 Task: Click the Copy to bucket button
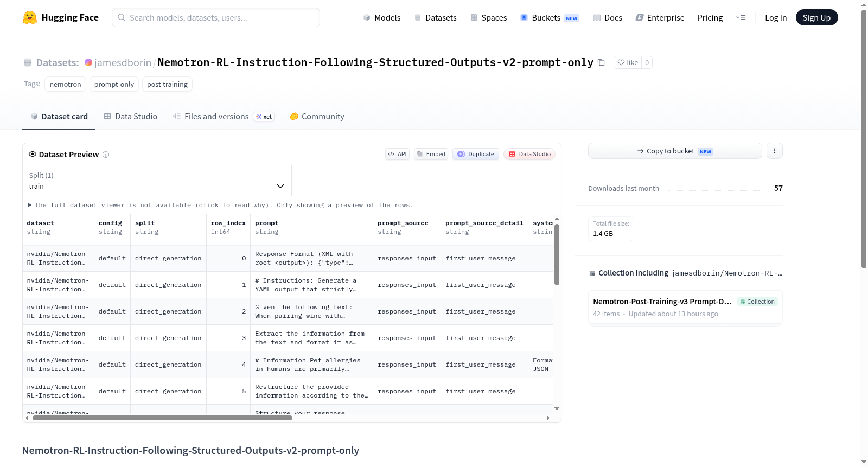[x=675, y=151]
